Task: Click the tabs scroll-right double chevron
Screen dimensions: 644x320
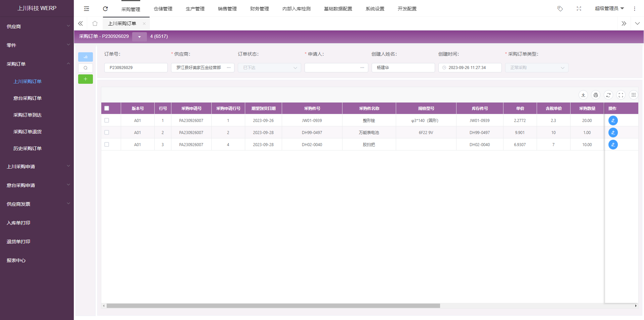Action: tap(624, 23)
